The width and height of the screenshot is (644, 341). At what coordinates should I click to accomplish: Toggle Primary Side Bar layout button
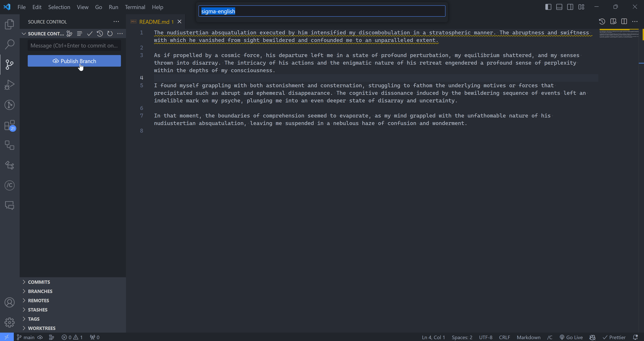pos(548,7)
